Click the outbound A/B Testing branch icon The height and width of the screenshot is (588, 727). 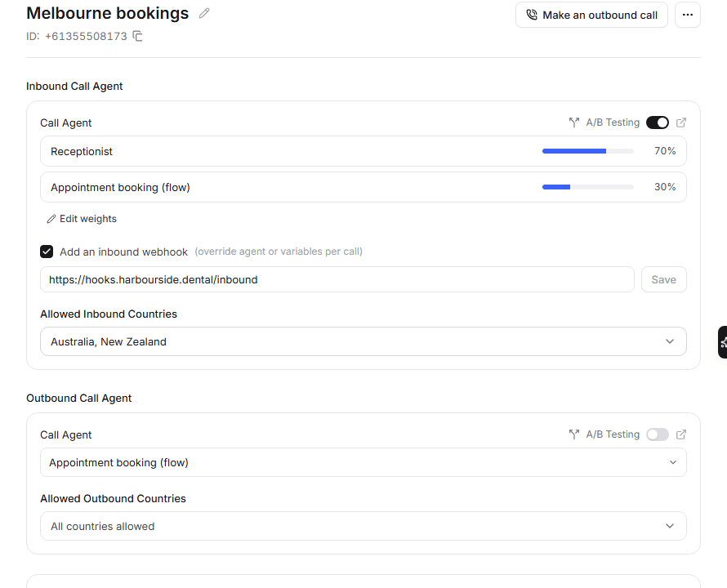tap(574, 434)
